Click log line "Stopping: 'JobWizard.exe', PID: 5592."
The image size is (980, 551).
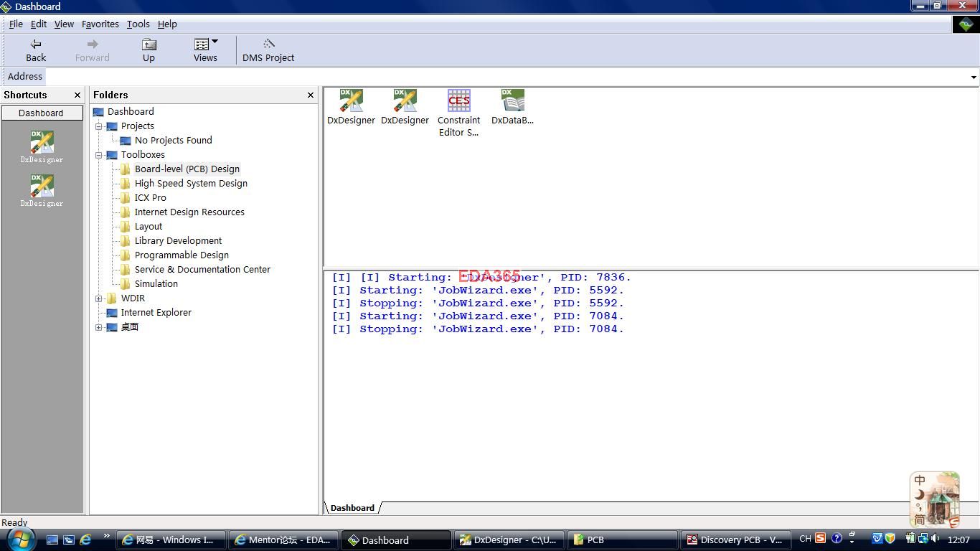click(x=478, y=303)
